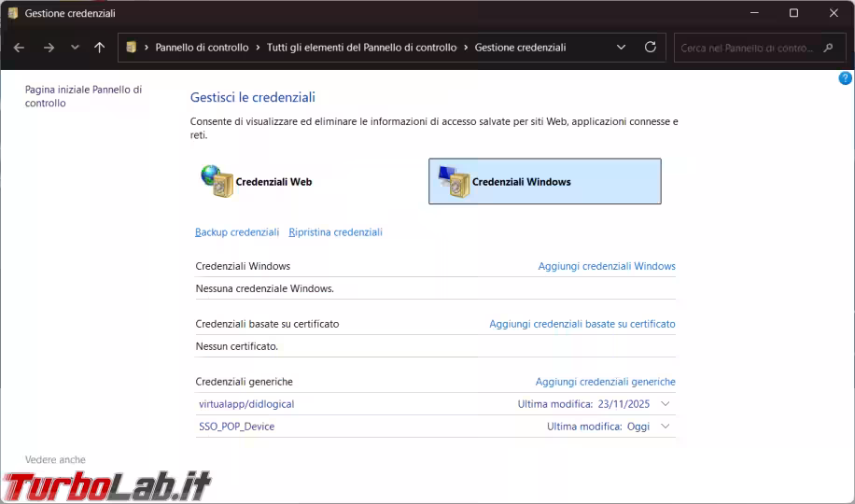This screenshot has height=504, width=855.
Task: Maximize the Gestione credenziali window
Action: point(794,13)
